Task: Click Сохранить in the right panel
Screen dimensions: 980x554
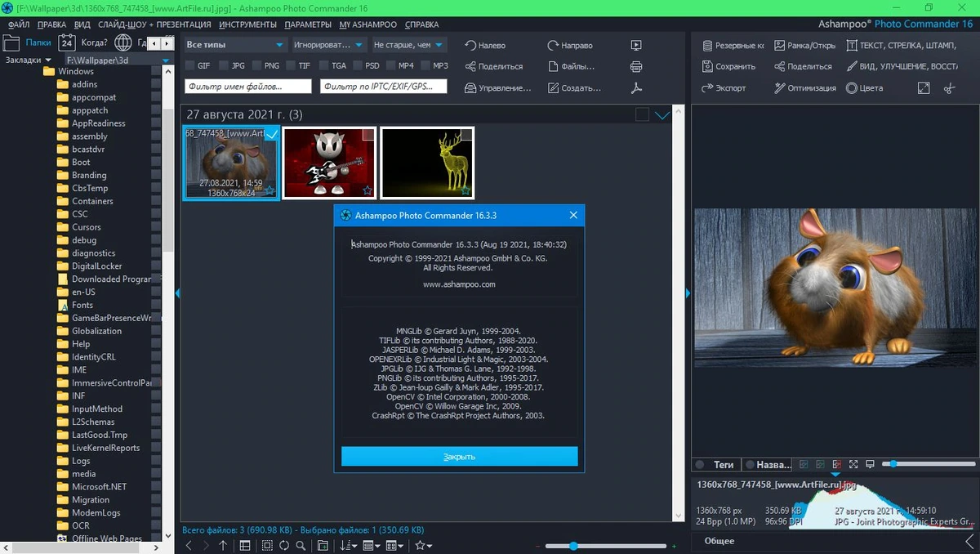Action: point(728,66)
